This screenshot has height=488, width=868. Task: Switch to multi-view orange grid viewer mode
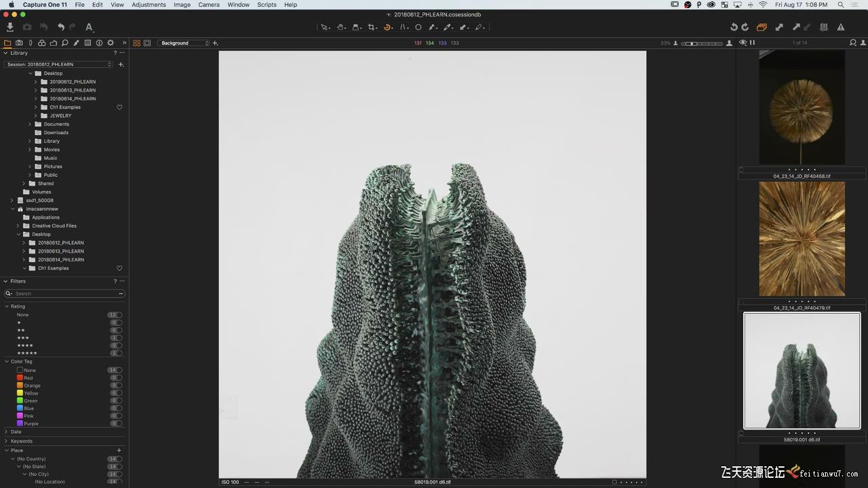(x=136, y=43)
